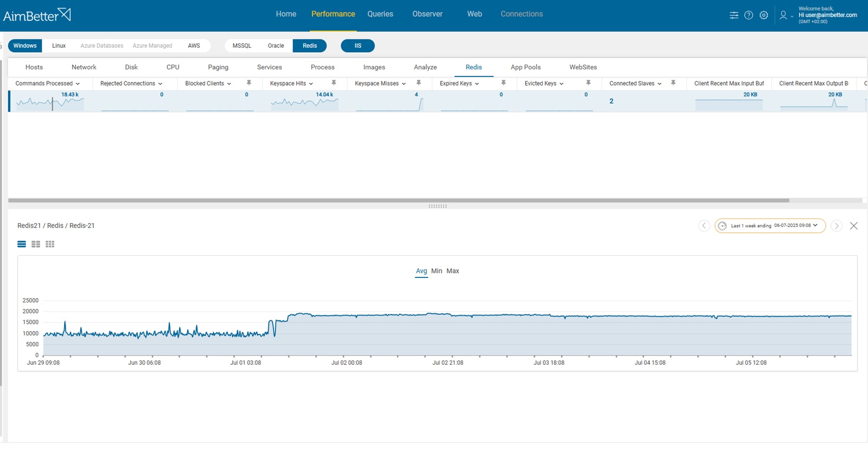Select the Windows platform filter

[x=25, y=46]
